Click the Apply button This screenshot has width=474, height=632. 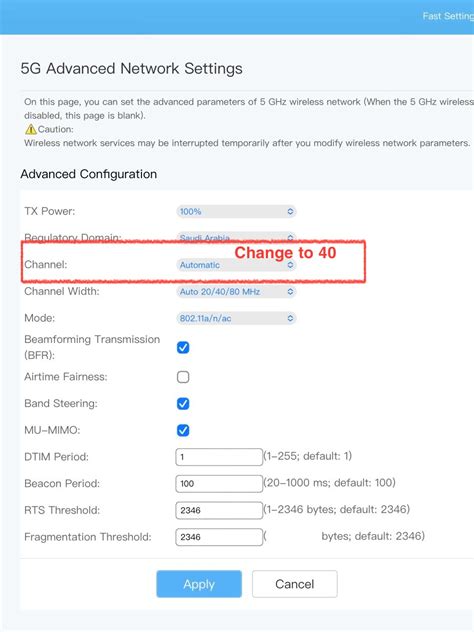199,584
